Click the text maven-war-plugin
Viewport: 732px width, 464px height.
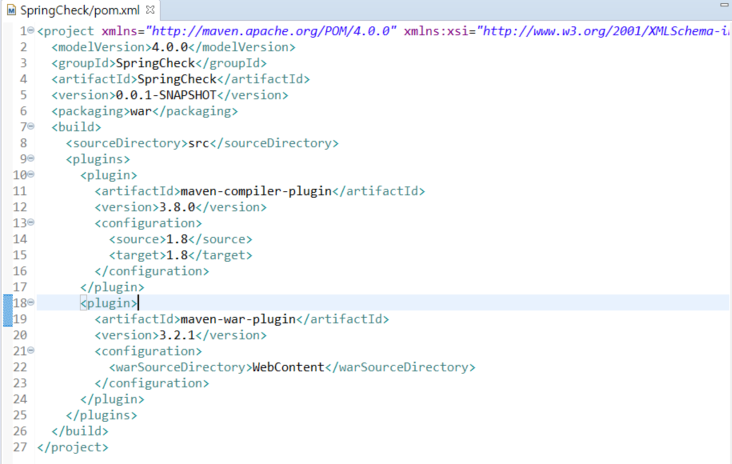[x=238, y=319]
